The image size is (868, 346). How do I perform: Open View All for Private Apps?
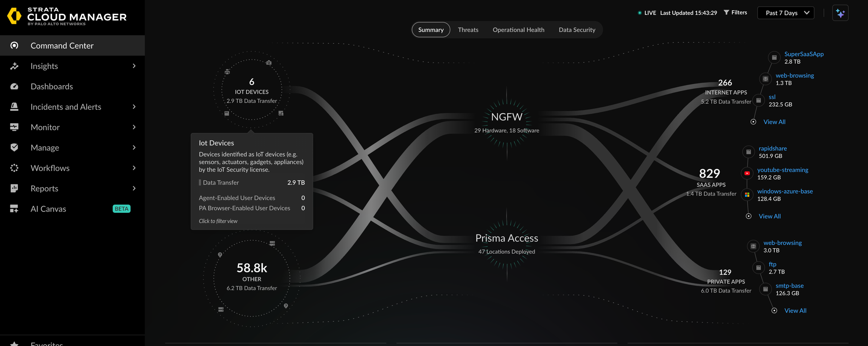point(796,311)
